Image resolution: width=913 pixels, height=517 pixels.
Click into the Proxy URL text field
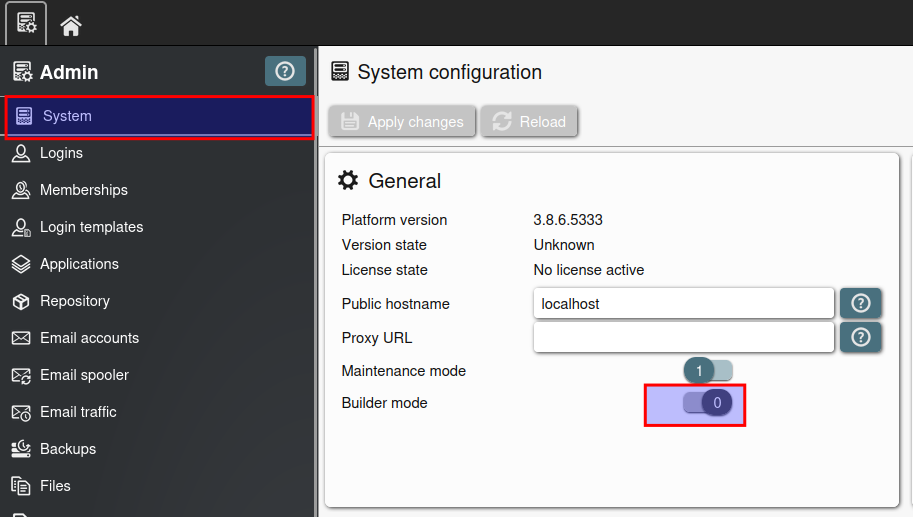tap(683, 338)
